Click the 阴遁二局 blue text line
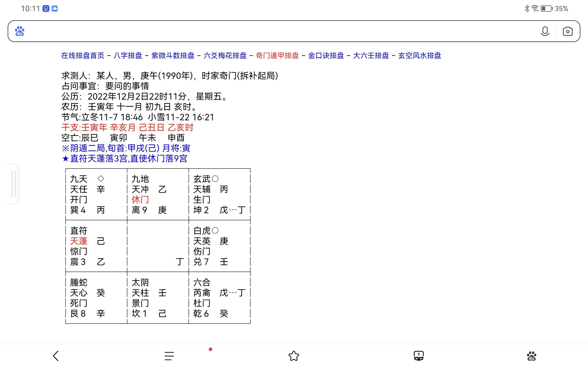Viewport: 588px width, 368px height. 126,148
